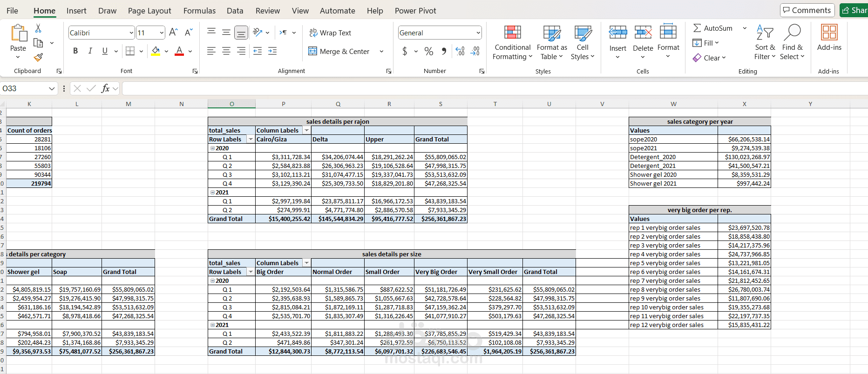Apply the yellow fill color swatch

click(x=156, y=51)
